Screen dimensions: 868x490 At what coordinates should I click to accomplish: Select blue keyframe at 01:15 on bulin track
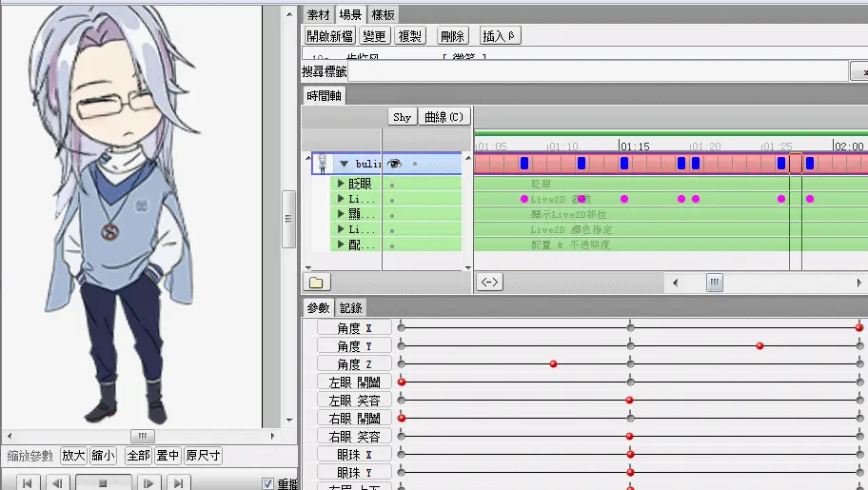point(624,164)
